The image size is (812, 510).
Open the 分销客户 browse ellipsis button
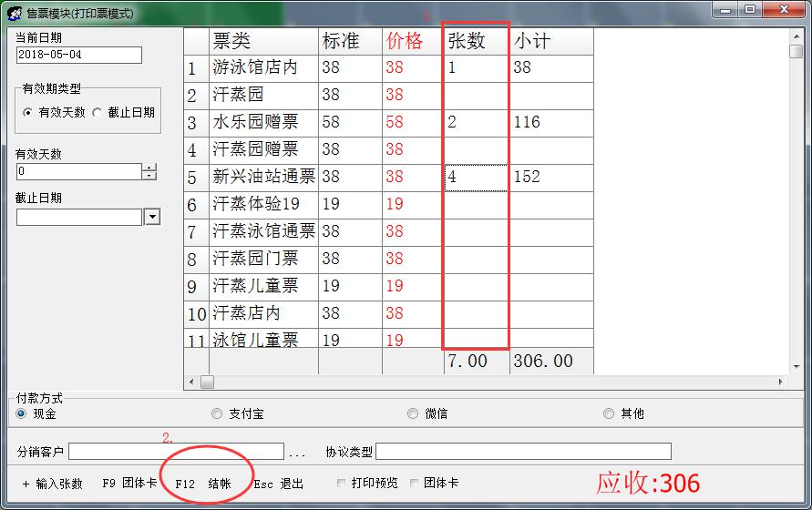pyautogui.click(x=297, y=454)
